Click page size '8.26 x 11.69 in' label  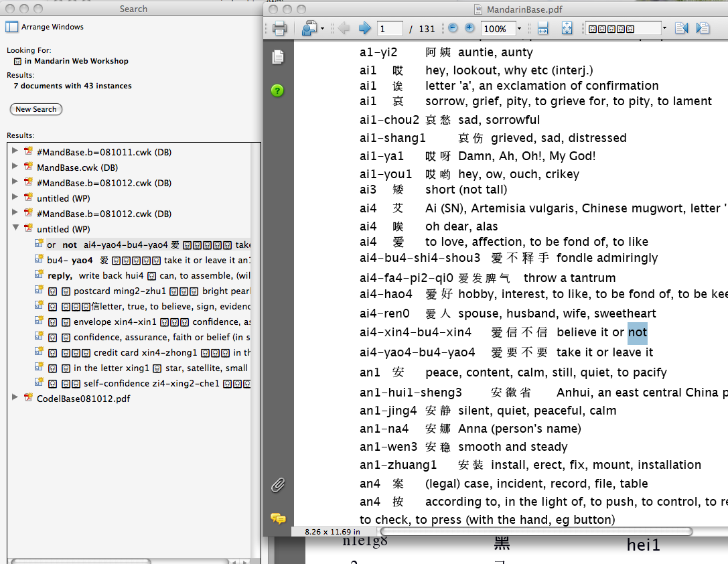[332, 532]
